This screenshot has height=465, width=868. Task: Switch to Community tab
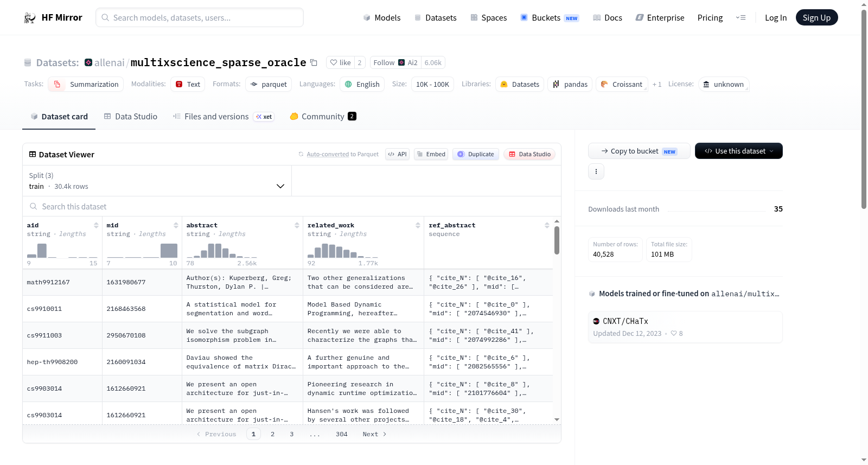pos(323,117)
